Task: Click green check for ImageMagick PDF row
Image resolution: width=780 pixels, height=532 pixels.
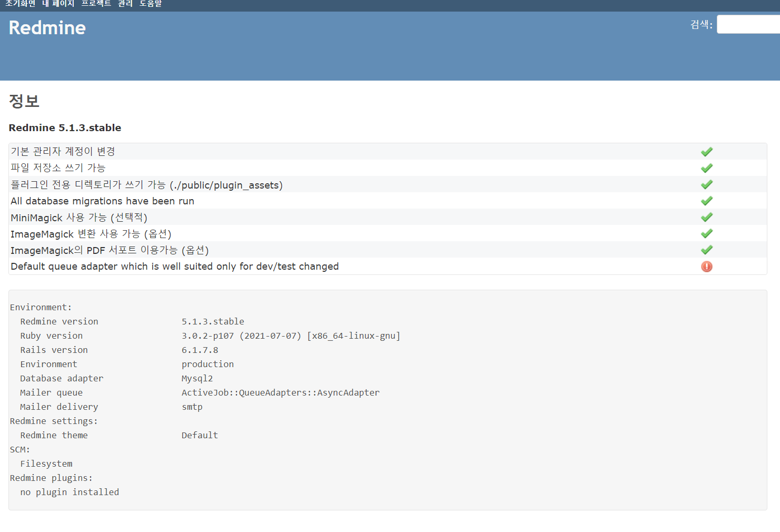Action: coord(707,250)
